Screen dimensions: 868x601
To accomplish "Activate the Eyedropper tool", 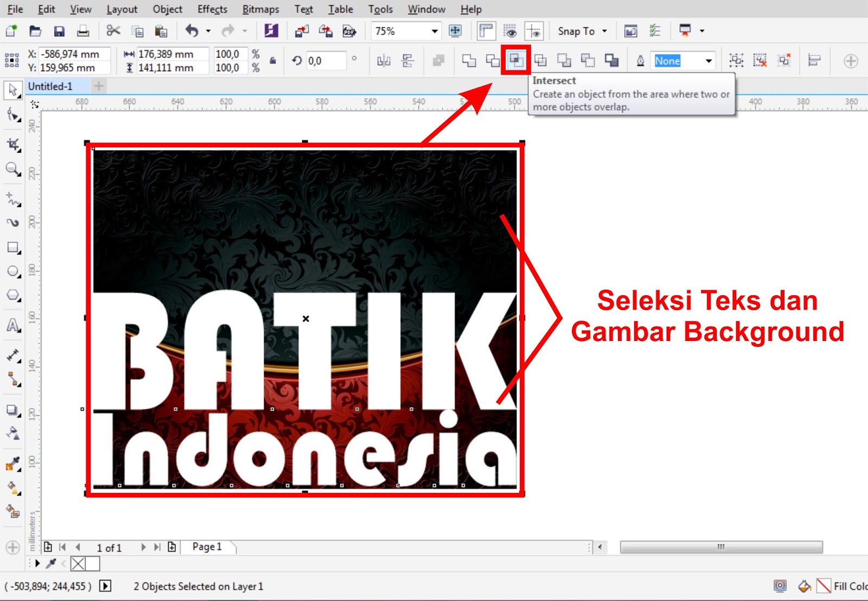I will [12, 463].
